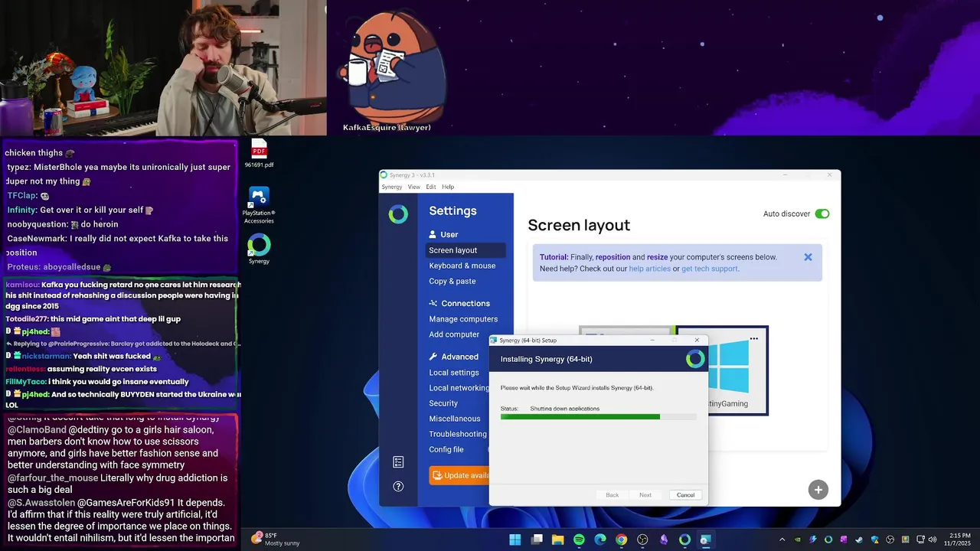Select Add computer in Connections
Image resolution: width=980 pixels, height=551 pixels.
[454, 334]
